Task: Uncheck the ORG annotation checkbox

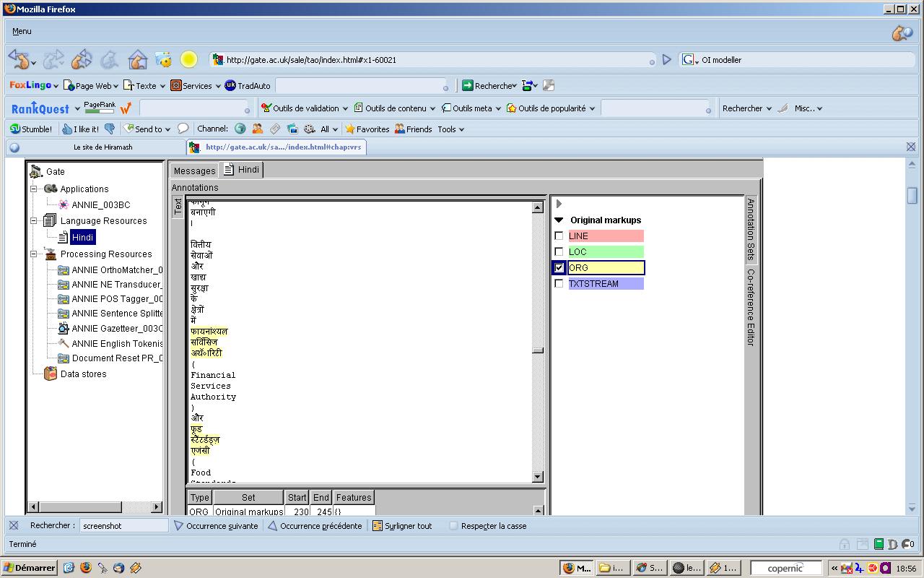Action: pos(559,267)
